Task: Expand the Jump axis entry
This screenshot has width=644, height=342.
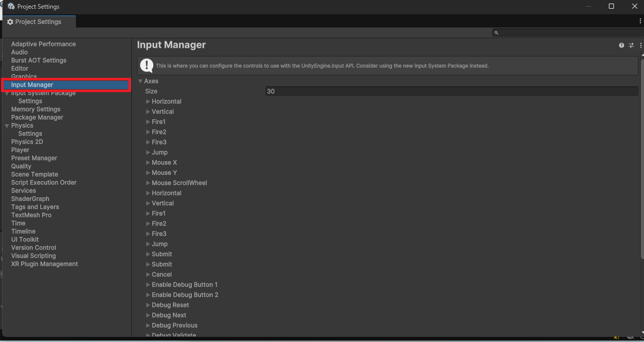Action: [x=148, y=152]
